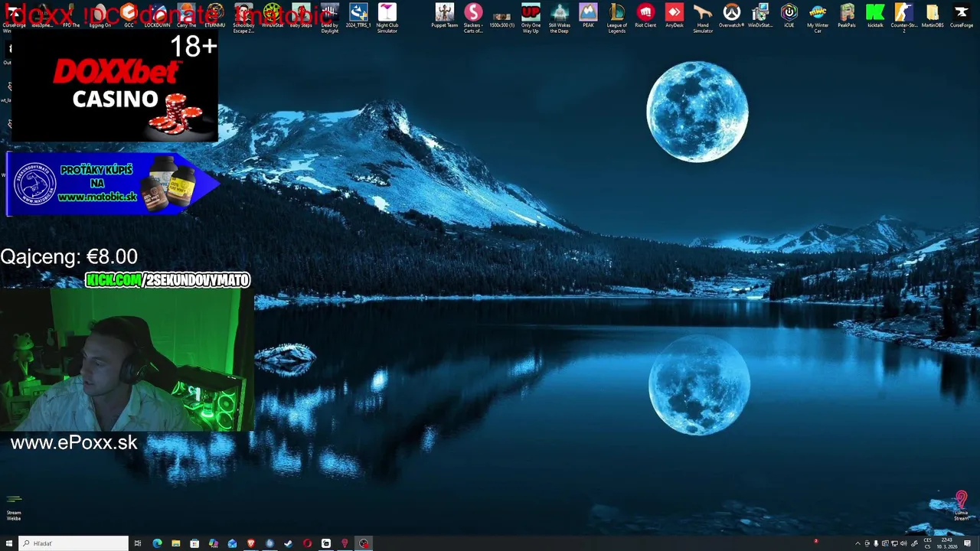Open the Overwatch desktop shortcut
Viewport: 980px width, 551px height.
[x=732, y=15]
